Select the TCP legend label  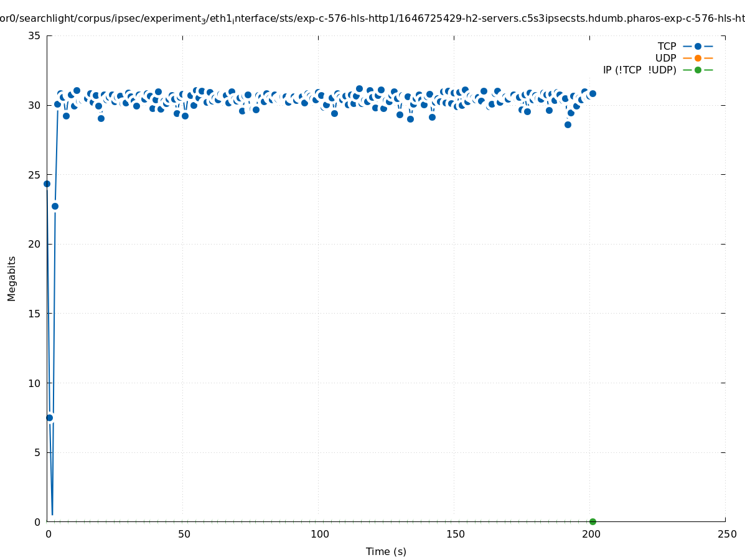point(667,46)
